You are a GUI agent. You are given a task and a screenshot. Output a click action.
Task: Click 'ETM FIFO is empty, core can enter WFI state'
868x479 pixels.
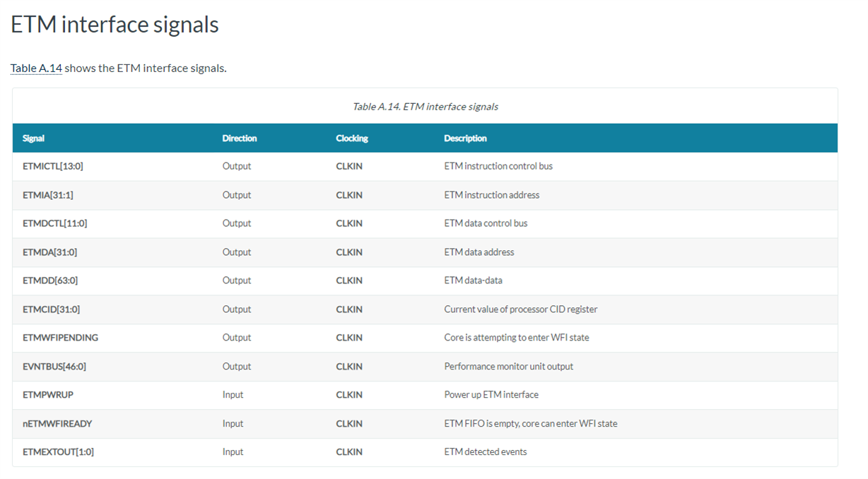click(531, 424)
